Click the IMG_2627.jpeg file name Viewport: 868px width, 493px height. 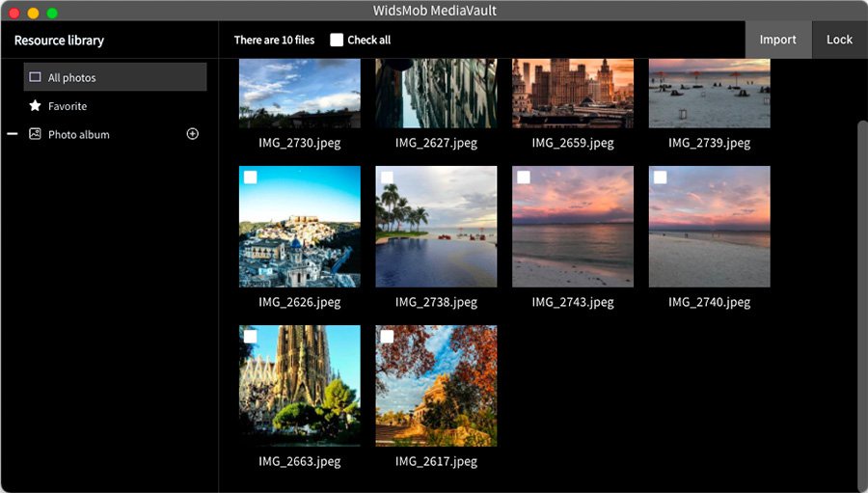(x=436, y=143)
